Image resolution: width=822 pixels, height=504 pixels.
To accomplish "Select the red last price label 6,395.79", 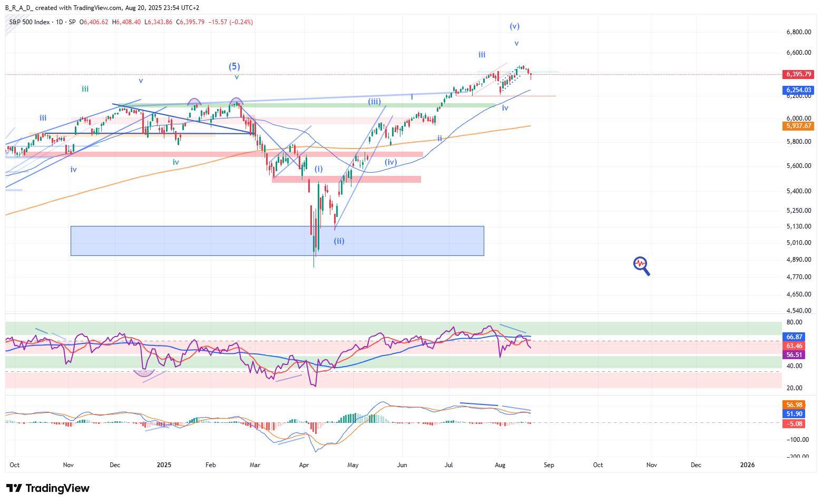I will click(x=798, y=75).
